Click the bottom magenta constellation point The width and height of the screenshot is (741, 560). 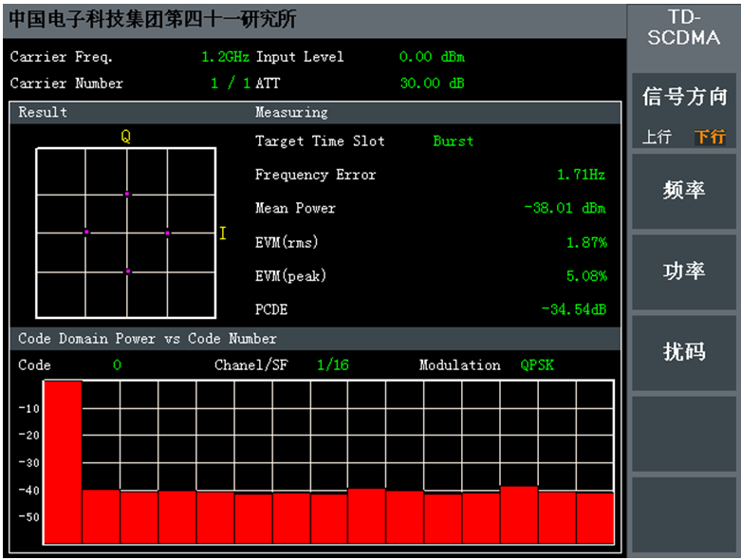[128, 271]
